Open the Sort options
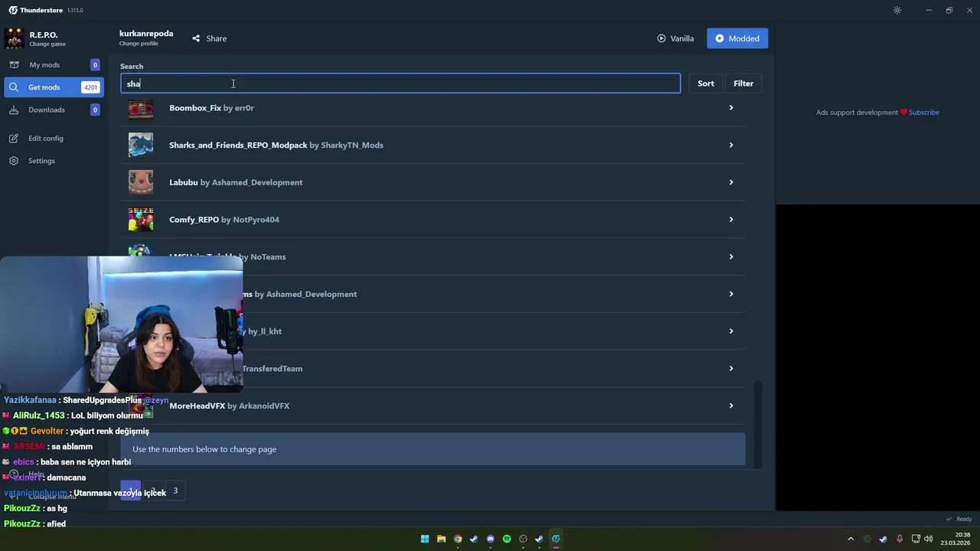 706,83
